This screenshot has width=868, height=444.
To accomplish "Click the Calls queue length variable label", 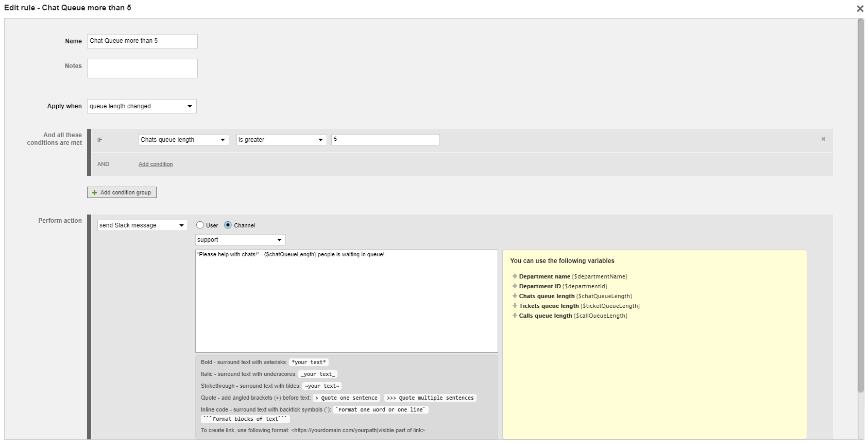I will click(546, 316).
